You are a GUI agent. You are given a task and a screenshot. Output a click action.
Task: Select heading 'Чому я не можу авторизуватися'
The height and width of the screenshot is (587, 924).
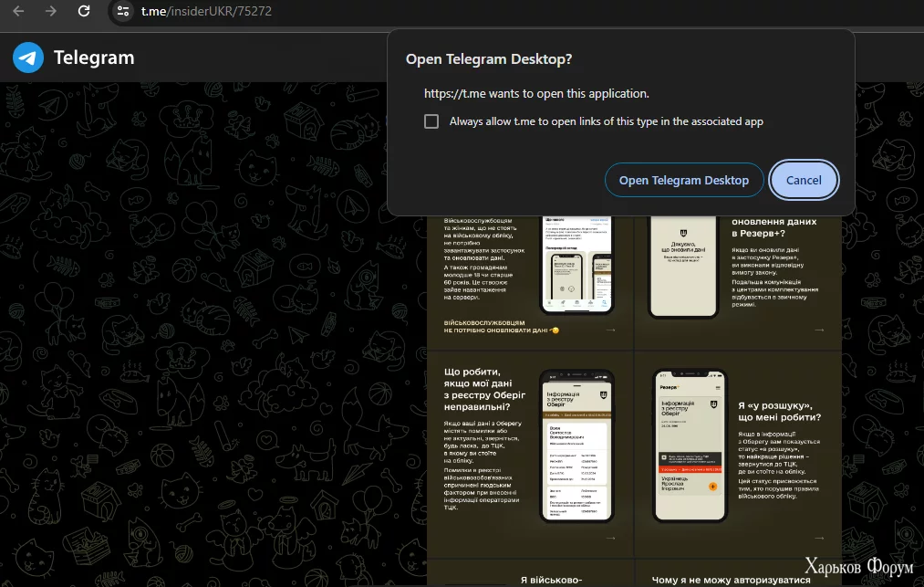pyautogui.click(x=731, y=580)
